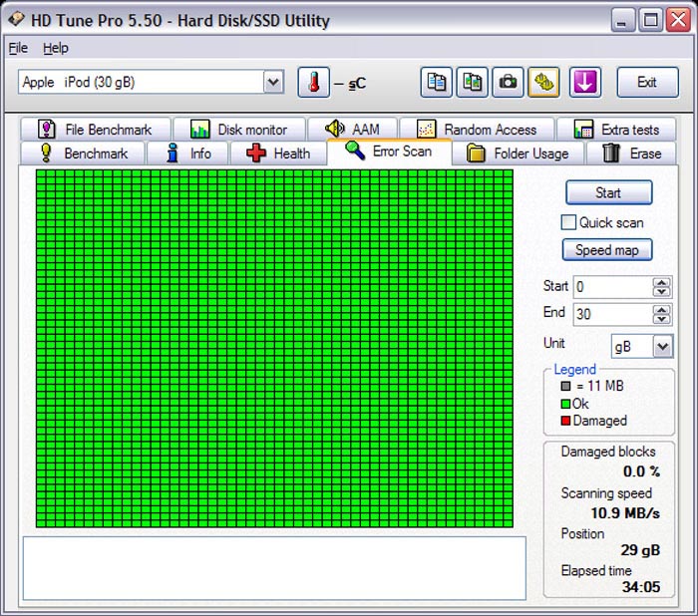Screen dimensions: 698x616
Task: Open the Help menu
Action: tap(56, 48)
